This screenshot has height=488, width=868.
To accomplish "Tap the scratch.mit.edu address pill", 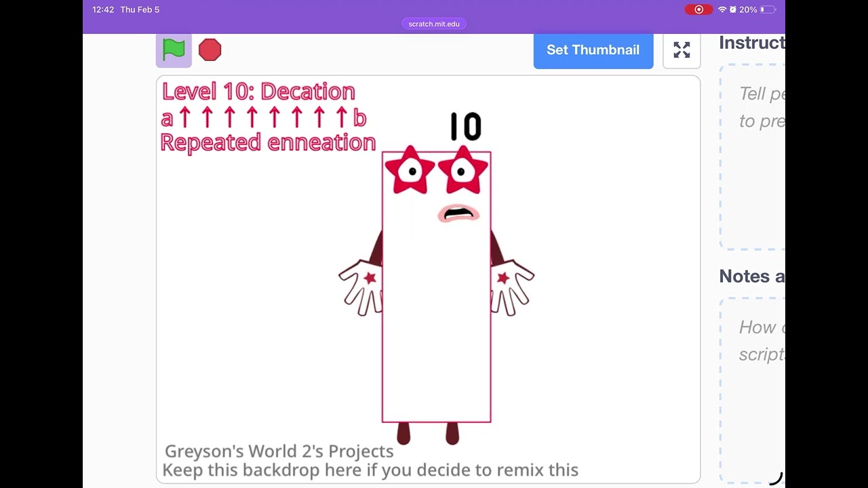I will click(434, 24).
